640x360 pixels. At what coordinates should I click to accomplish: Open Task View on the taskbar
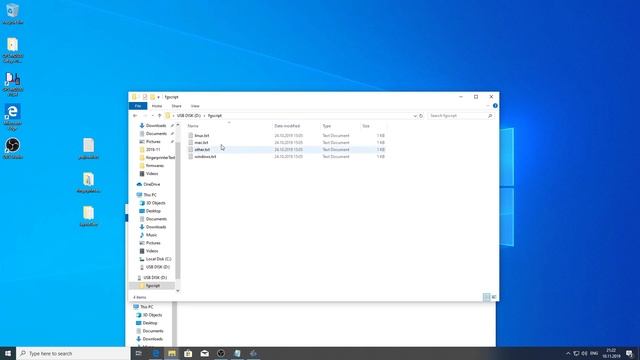click(139, 353)
